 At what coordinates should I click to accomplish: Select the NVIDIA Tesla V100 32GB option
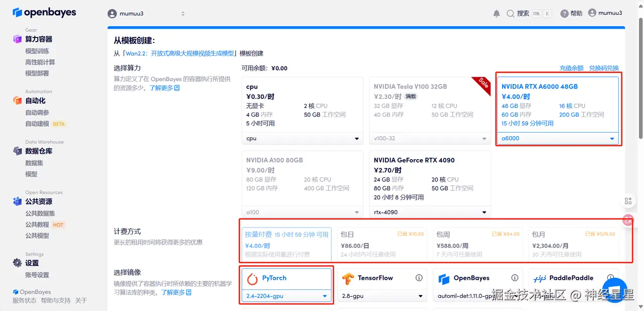[430, 105]
